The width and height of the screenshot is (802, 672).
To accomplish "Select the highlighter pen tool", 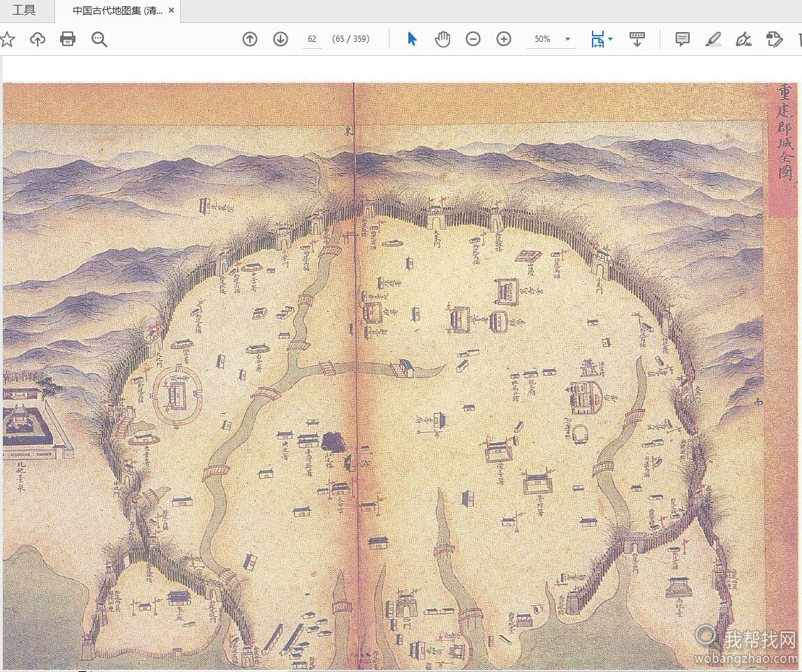I will tap(713, 39).
